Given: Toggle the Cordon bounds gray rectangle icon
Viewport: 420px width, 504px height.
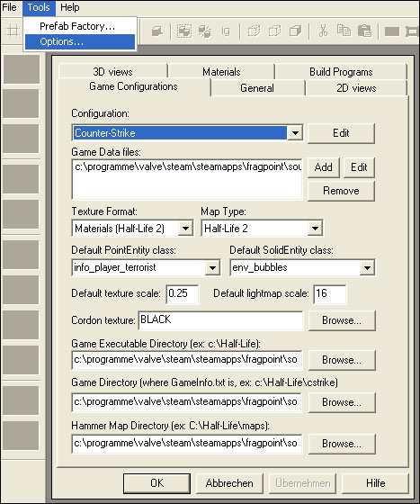Looking at the screenshot, I should (392, 31).
